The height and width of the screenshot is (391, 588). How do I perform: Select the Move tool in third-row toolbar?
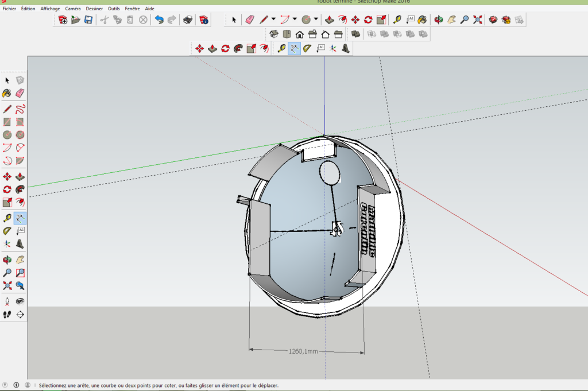click(x=199, y=49)
